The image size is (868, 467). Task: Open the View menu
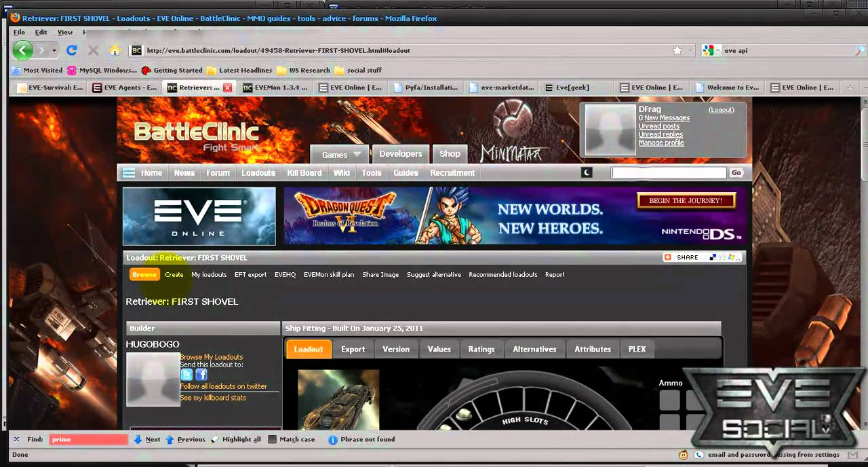pos(65,32)
